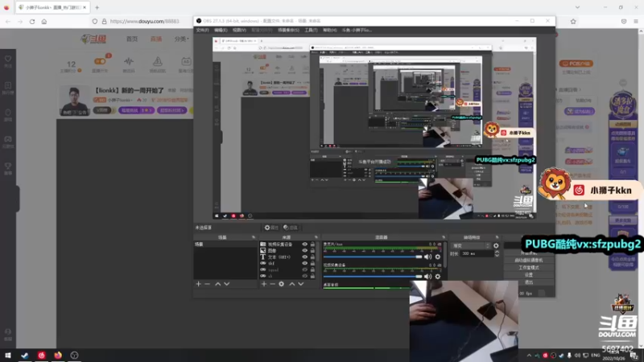Lock the 视频采集设备 source
The width and height of the screenshot is (644, 362).
312,245
